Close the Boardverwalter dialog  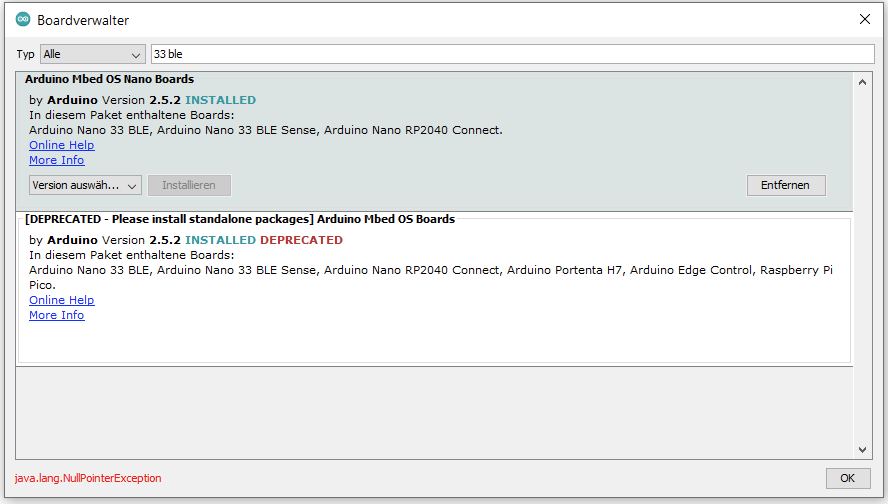[x=865, y=19]
